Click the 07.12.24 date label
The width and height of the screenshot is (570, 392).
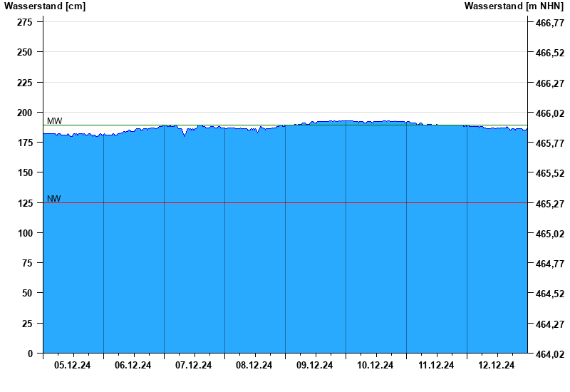click(x=193, y=366)
